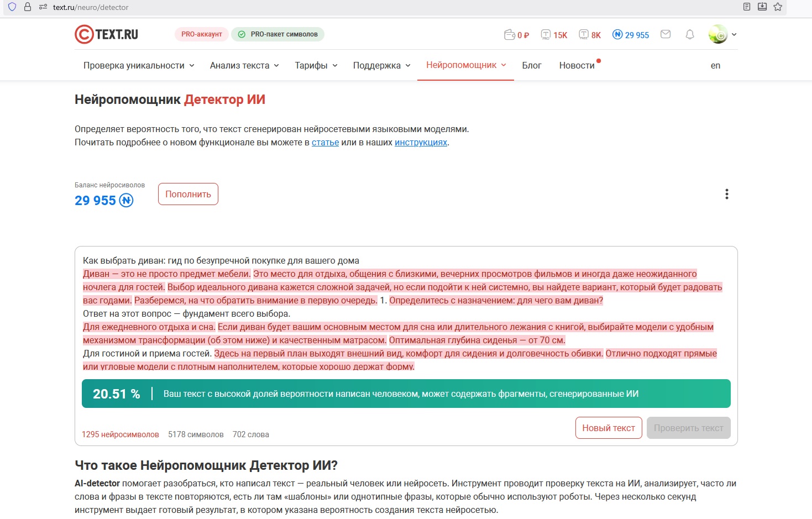Open the 29 955 neurosymbols balance in header

coord(631,35)
